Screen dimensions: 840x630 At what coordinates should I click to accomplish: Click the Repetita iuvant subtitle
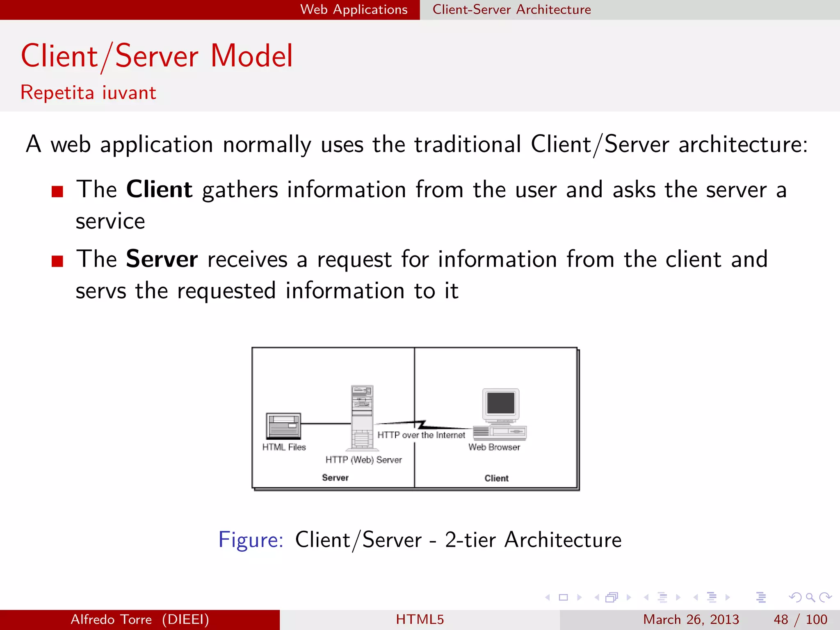[x=88, y=93]
